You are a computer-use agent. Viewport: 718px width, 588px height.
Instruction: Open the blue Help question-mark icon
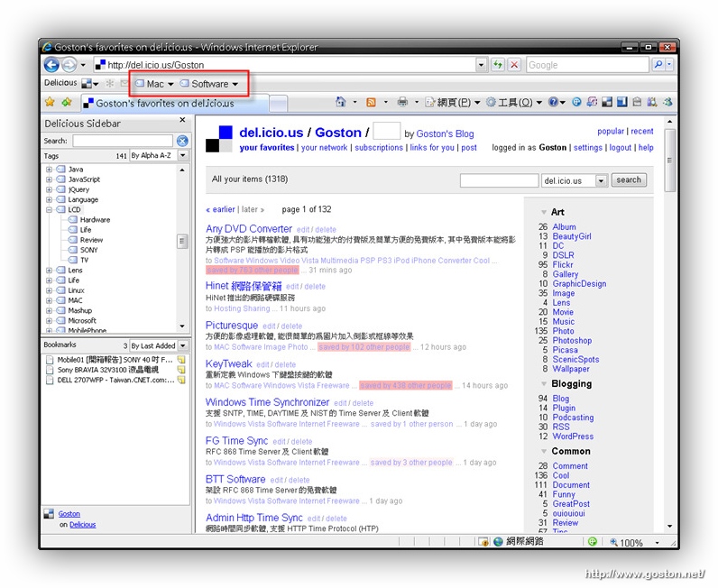[553, 102]
